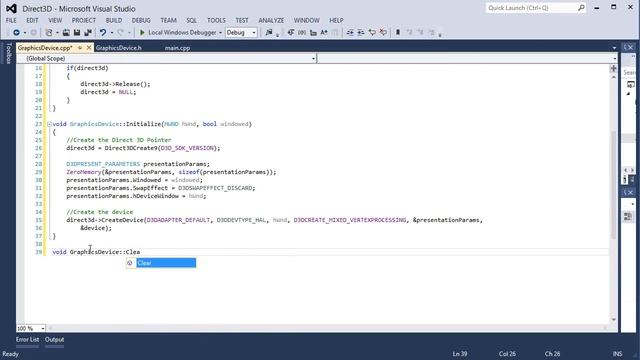640x360 pixels.
Task: Click the display parameter info icon
Action: pyautogui.click(x=302, y=33)
